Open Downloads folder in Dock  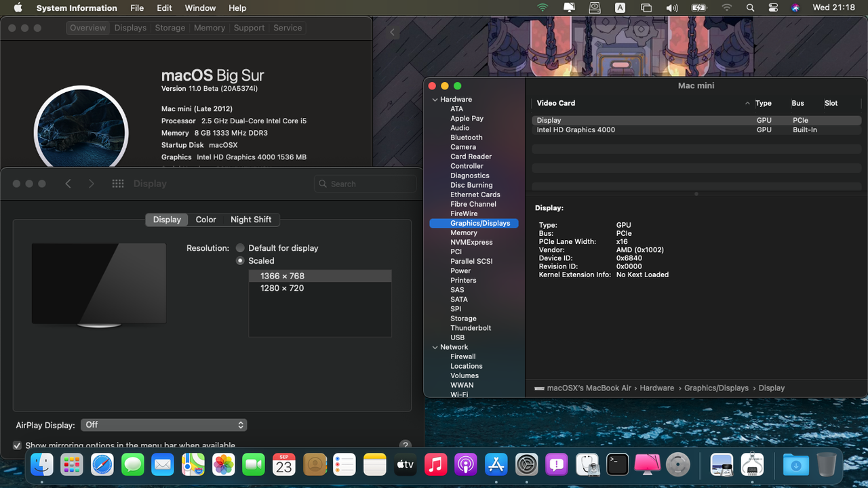[x=796, y=464]
